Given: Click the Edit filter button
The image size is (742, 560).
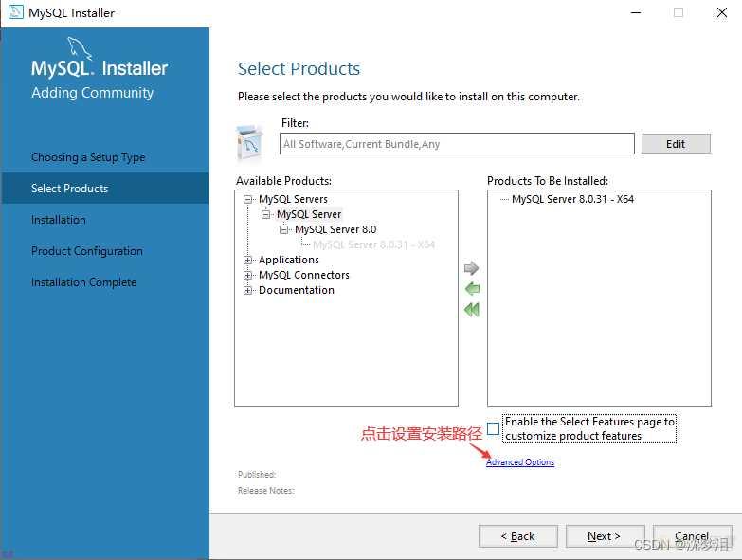Looking at the screenshot, I should coord(676,143).
